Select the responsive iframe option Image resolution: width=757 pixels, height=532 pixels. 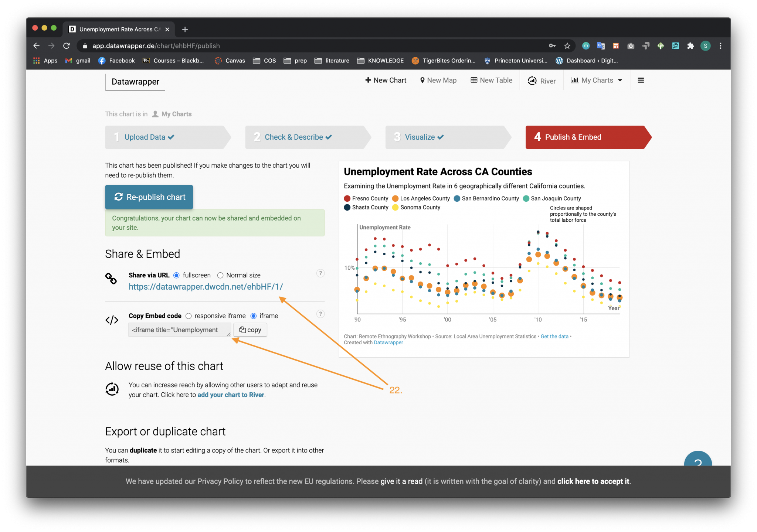point(189,316)
